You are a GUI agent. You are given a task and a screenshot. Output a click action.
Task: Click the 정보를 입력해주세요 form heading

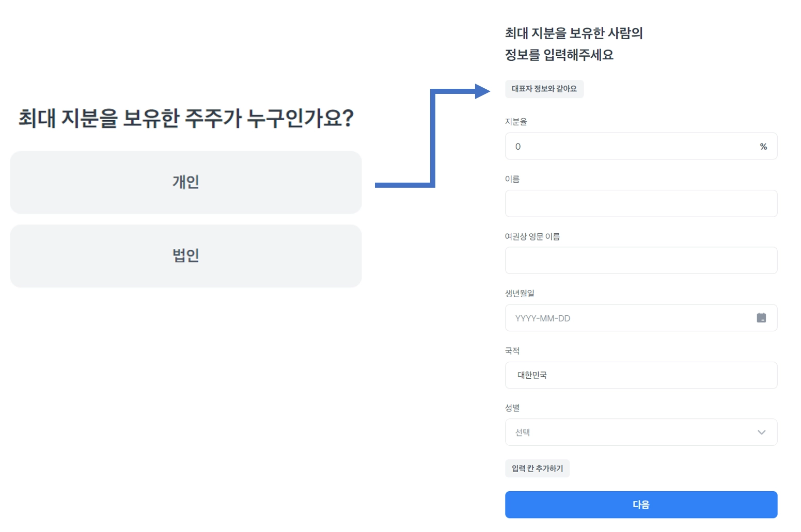(x=559, y=55)
